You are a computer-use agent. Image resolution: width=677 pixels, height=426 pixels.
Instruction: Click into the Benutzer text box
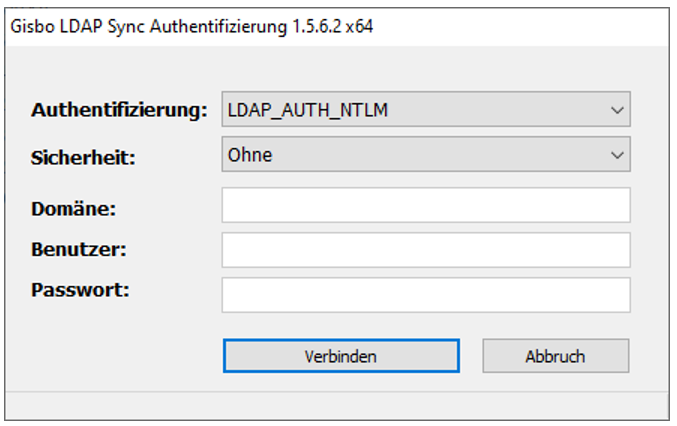(x=426, y=250)
